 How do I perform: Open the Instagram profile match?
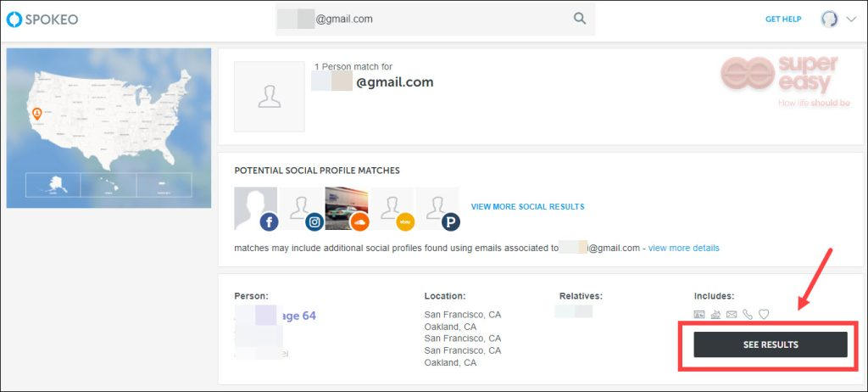pos(301,209)
